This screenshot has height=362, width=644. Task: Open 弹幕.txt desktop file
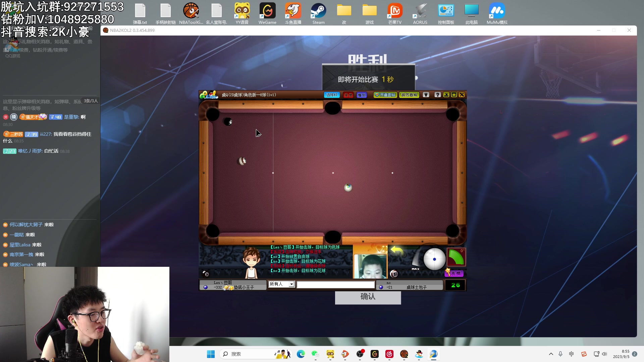point(140,14)
